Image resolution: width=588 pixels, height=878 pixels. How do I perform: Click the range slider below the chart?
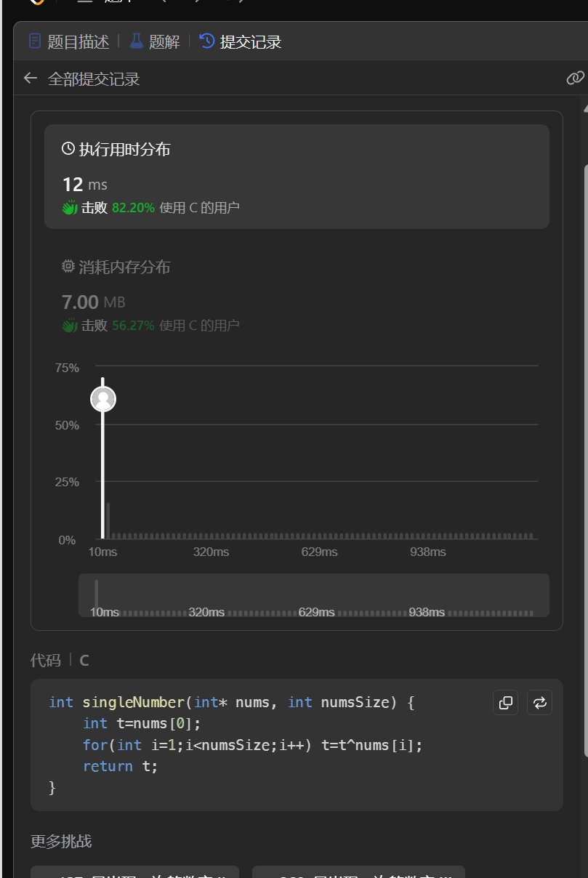click(x=313, y=595)
